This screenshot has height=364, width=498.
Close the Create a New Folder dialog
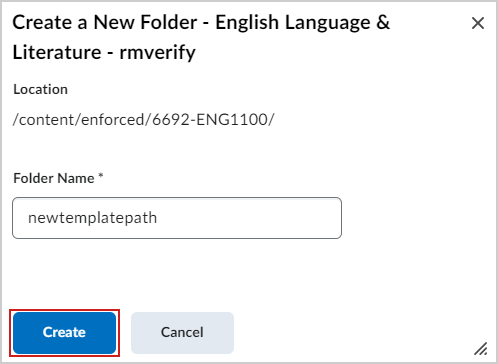click(x=478, y=23)
